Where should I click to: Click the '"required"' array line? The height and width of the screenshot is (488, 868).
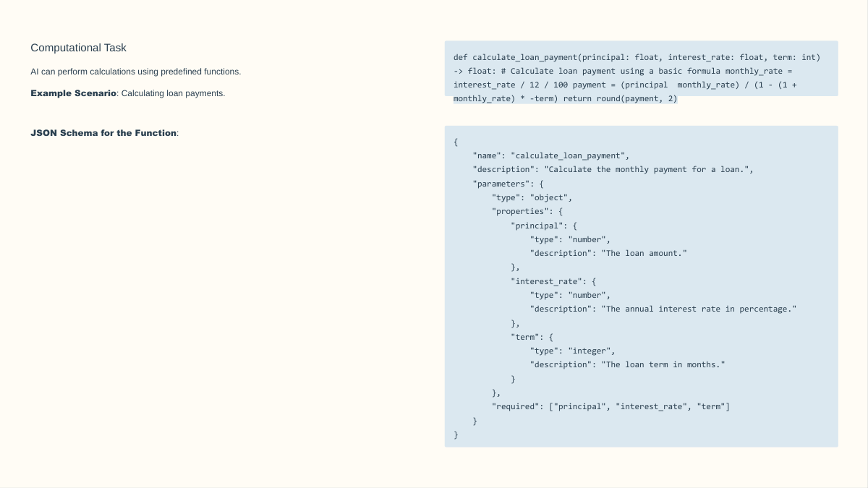click(610, 406)
